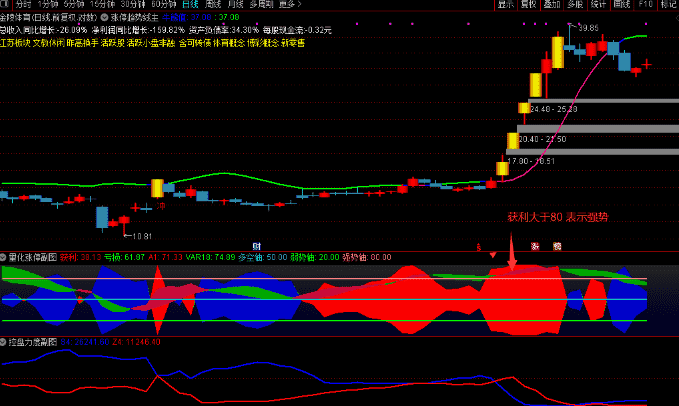Click the blue 财 marker icon on timeline
The image size is (679, 406).
[x=257, y=246]
